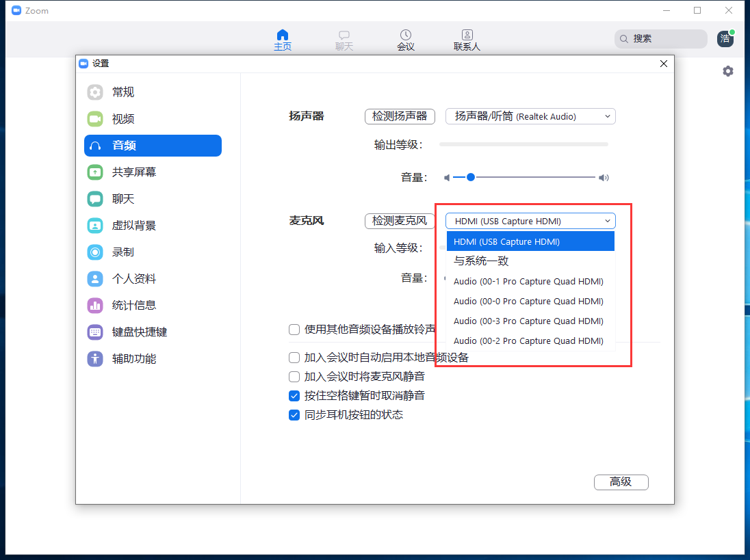Click the speaker volume maximum icon
Screen dimensions: 750x560
point(604,178)
